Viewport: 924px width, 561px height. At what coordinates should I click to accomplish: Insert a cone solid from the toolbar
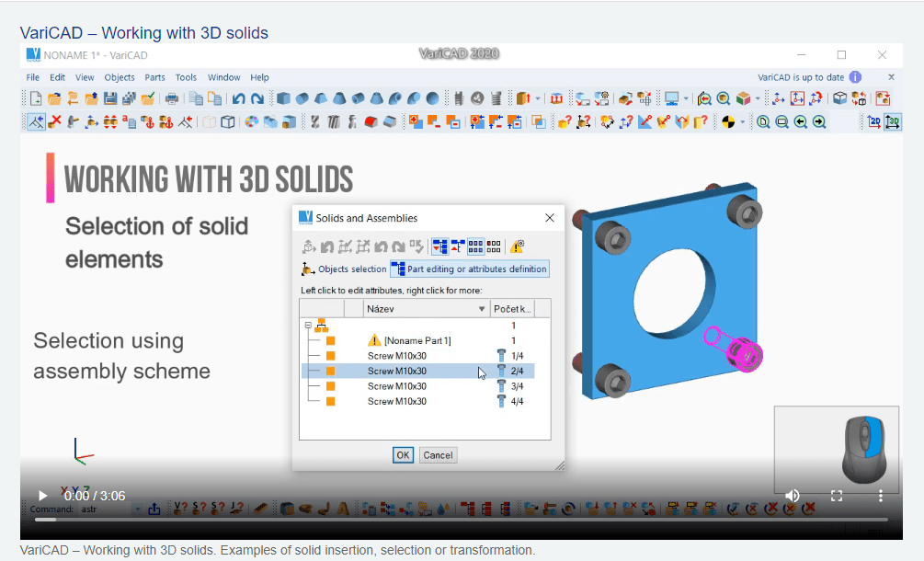pyautogui.click(x=339, y=98)
